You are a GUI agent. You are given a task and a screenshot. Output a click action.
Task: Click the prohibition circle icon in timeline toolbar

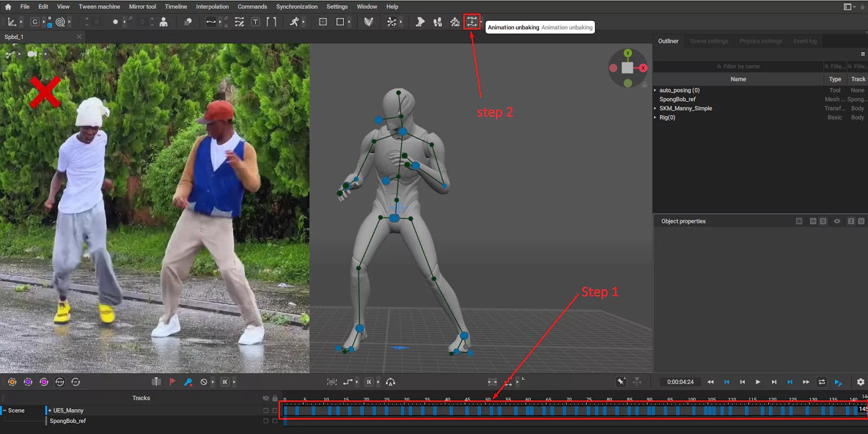pos(204,382)
